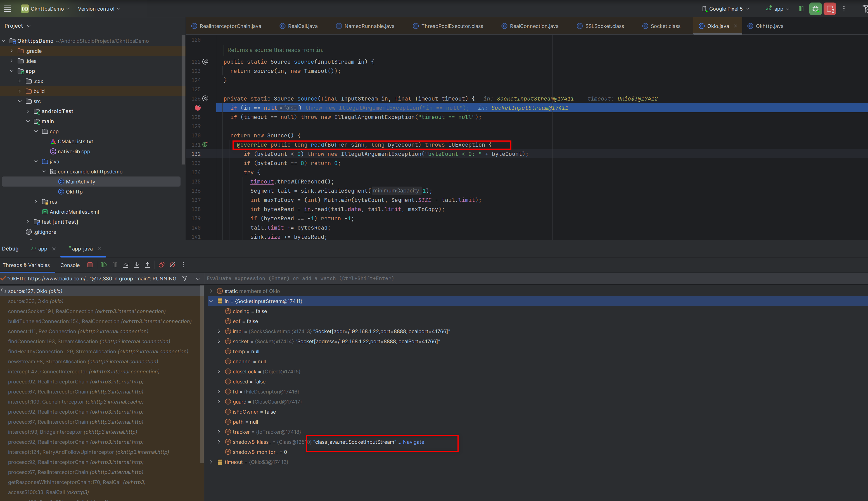Select MainActivity in project tree
This screenshot has width=868, height=501.
pos(91,182)
